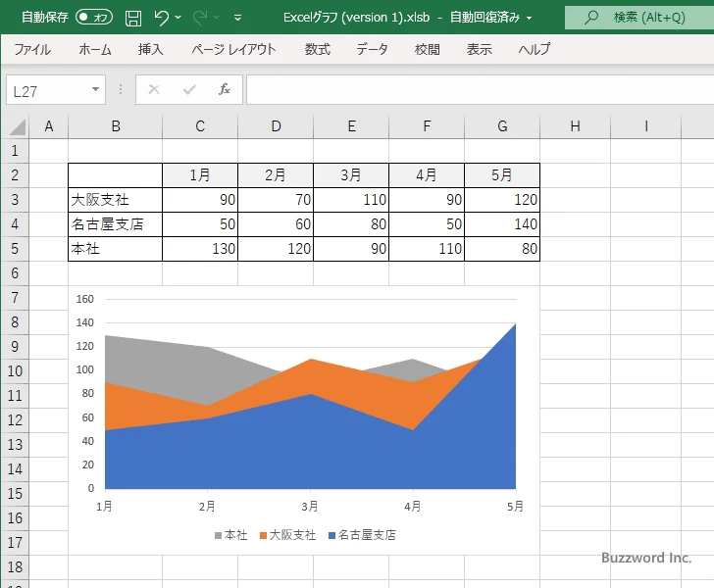
Task: Click the Name Box showing L27
Action: [x=48, y=90]
